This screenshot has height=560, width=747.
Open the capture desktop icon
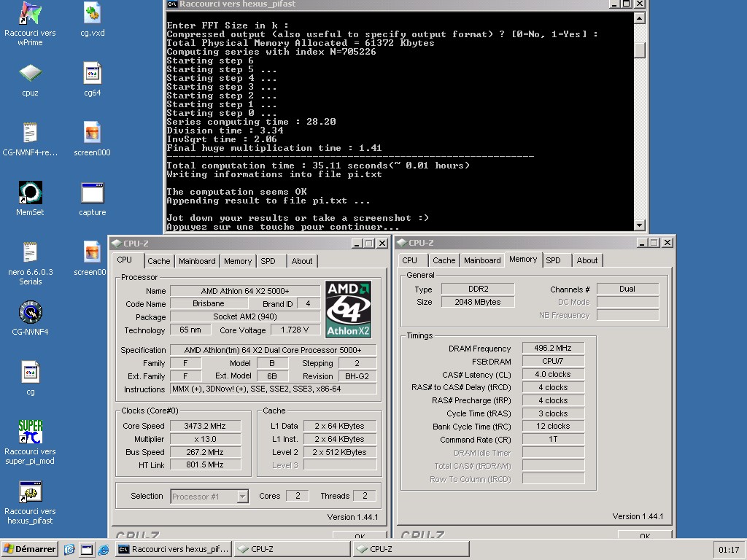pos(92,192)
